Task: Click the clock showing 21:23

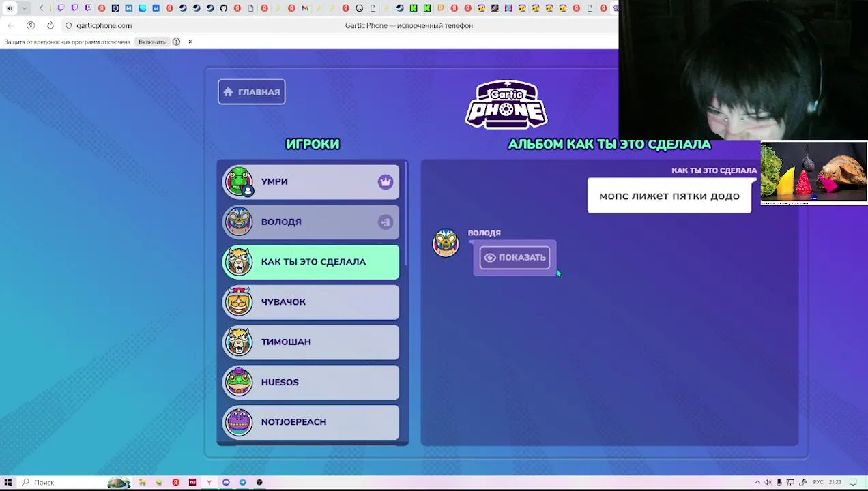Action: (836, 483)
